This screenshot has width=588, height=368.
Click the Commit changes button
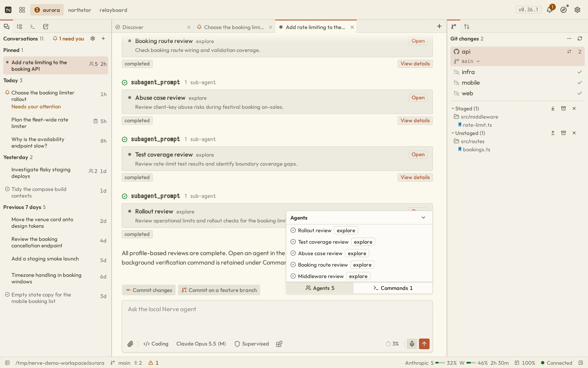[x=149, y=290]
